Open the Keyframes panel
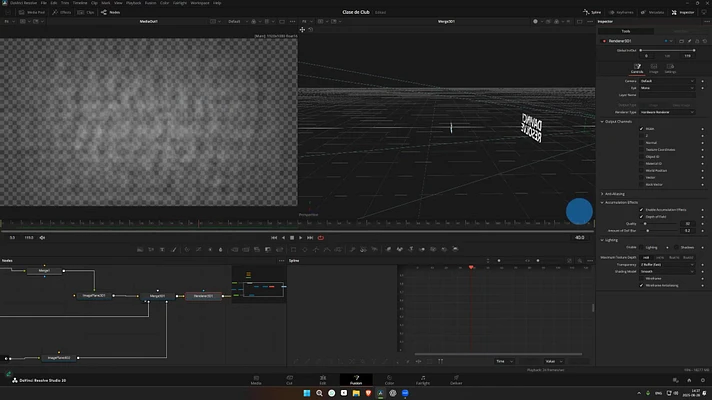 (x=624, y=12)
